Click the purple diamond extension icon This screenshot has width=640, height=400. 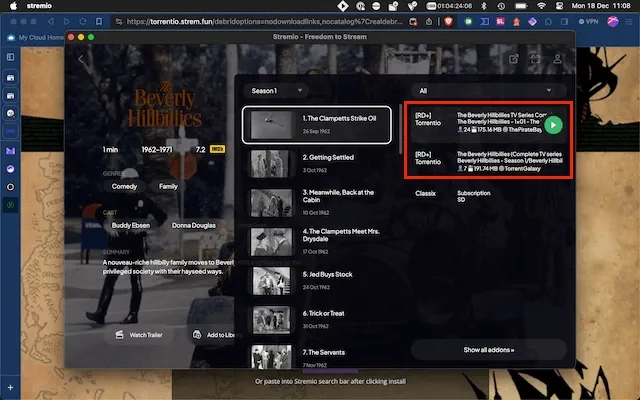tap(532, 22)
